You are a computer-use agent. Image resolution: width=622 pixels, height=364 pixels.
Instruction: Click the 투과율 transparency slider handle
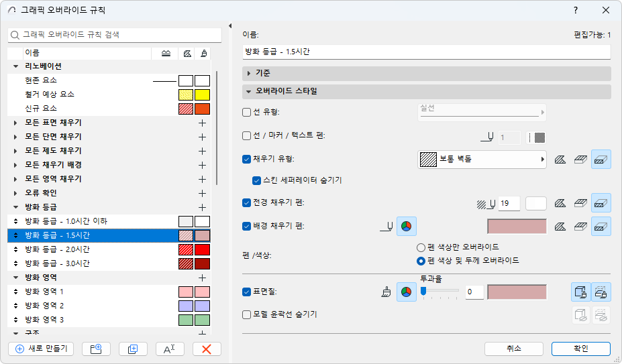(x=423, y=292)
